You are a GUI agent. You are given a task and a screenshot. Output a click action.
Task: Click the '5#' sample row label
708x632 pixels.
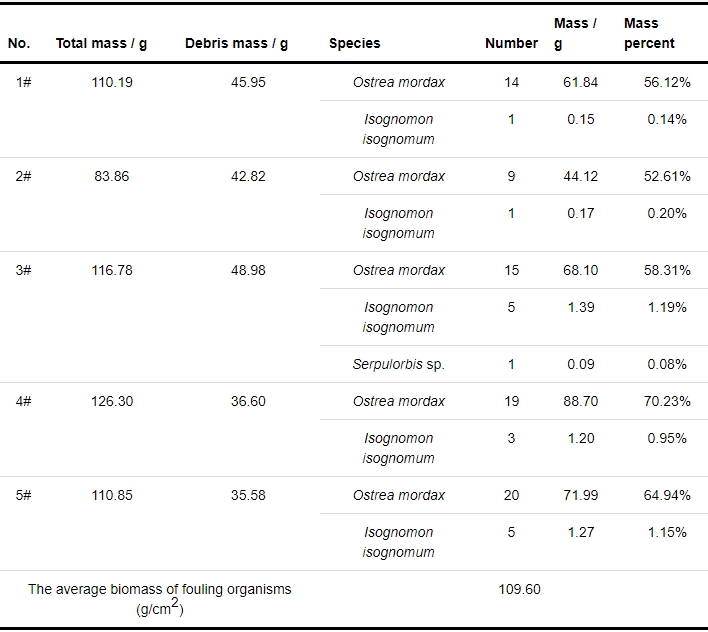click(23, 495)
